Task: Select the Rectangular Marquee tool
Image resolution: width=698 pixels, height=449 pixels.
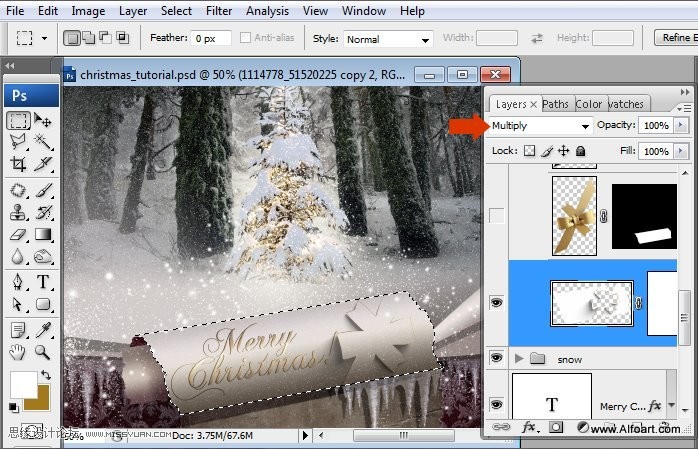Action: [18, 121]
